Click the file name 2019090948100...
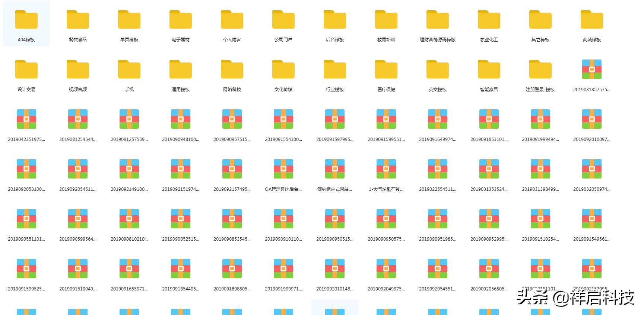 pos(181,139)
